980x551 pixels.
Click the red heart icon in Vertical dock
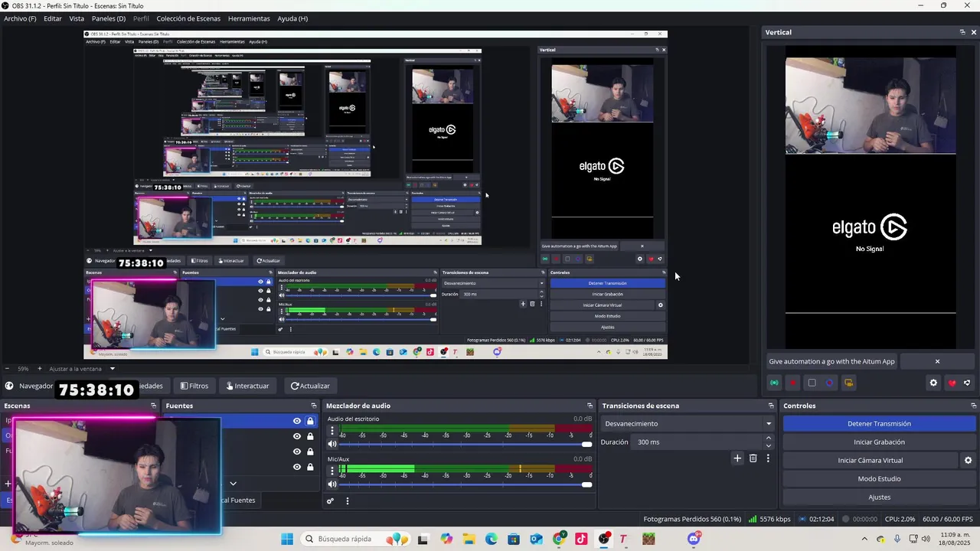[x=952, y=383]
